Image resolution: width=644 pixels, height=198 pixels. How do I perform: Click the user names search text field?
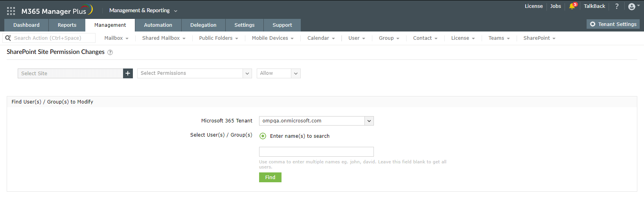point(316,152)
